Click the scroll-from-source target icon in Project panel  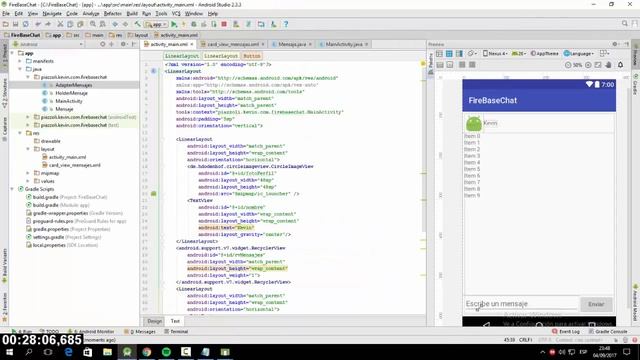click(102, 44)
